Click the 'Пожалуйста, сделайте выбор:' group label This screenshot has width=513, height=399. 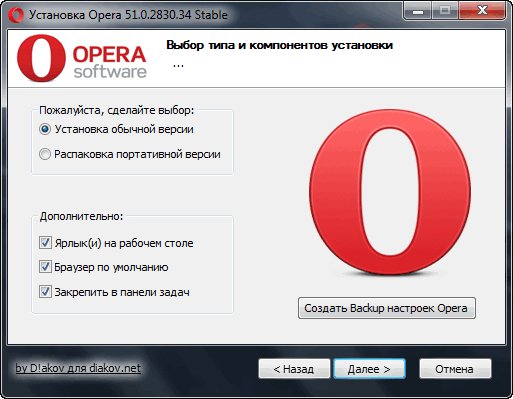point(117,110)
